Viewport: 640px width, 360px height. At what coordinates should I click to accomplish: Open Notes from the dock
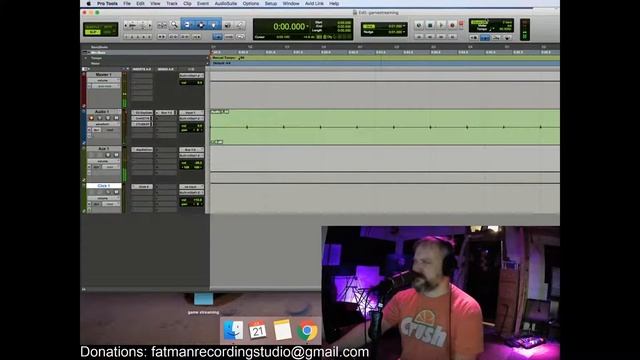(282, 330)
